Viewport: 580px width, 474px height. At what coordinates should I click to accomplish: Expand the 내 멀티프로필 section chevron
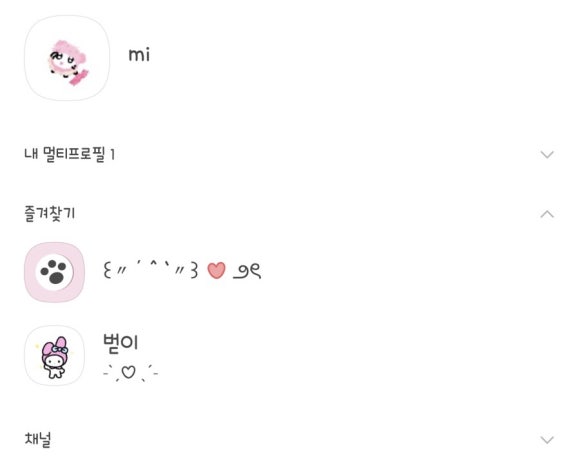pos(547,154)
